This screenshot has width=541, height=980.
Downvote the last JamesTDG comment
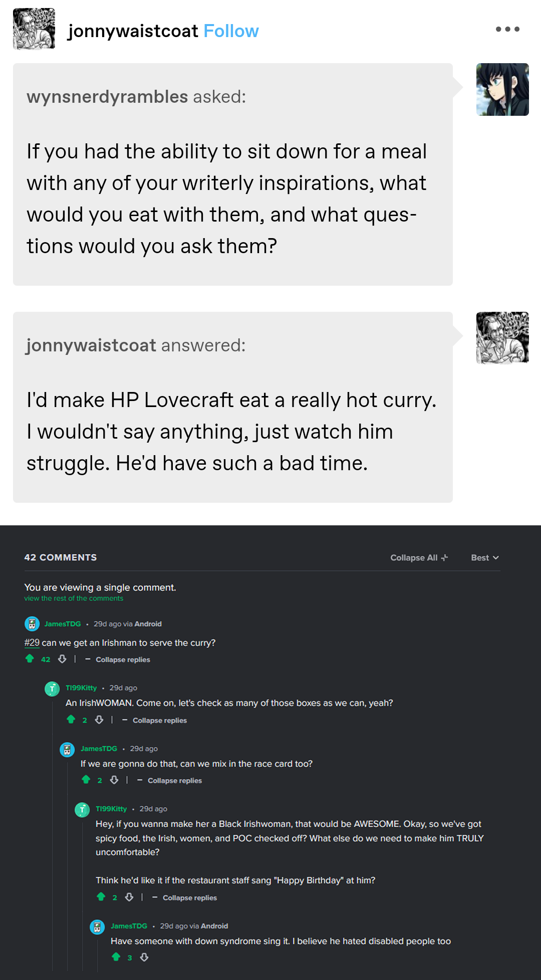(144, 957)
